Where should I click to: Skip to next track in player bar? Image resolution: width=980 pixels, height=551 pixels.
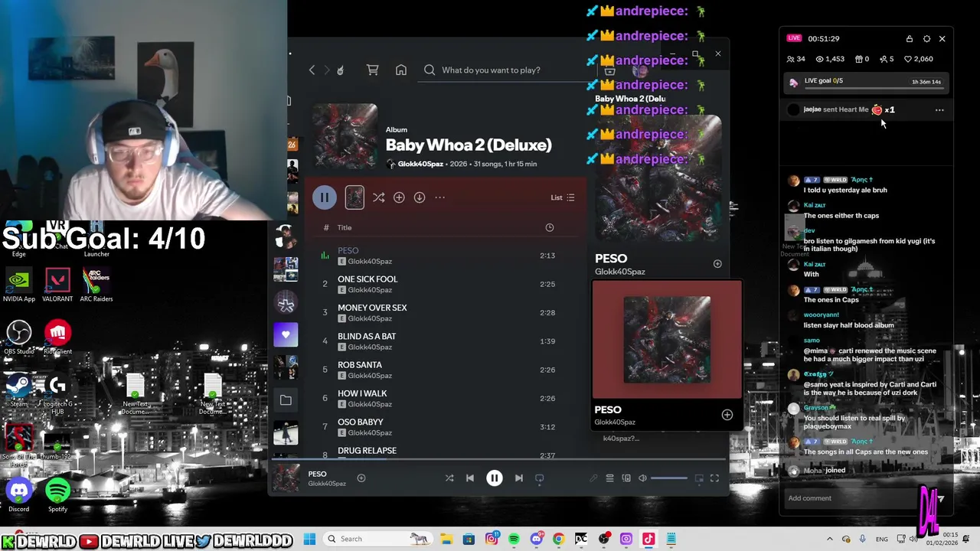pyautogui.click(x=519, y=478)
